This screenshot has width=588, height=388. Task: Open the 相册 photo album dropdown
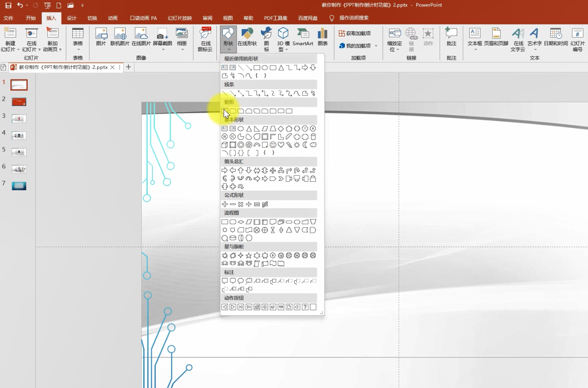pos(182,49)
